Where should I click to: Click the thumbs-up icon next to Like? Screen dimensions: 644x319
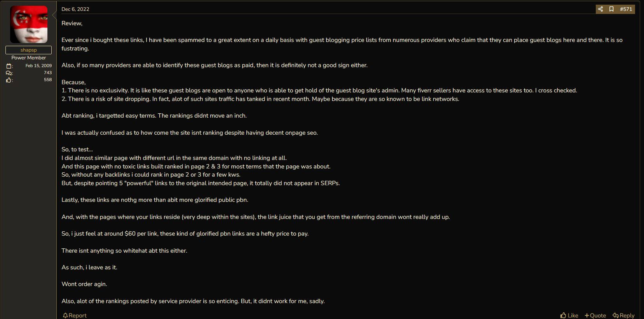point(563,316)
